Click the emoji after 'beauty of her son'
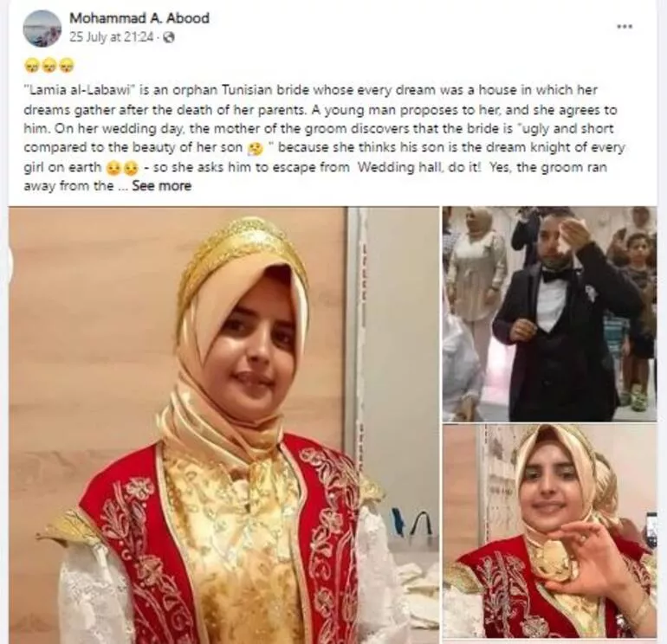Screen dimensions: 667x644 coord(256,148)
